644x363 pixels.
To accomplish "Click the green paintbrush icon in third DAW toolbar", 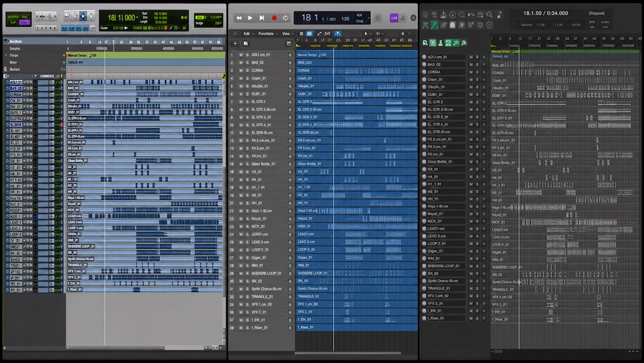I will tap(500, 14).
